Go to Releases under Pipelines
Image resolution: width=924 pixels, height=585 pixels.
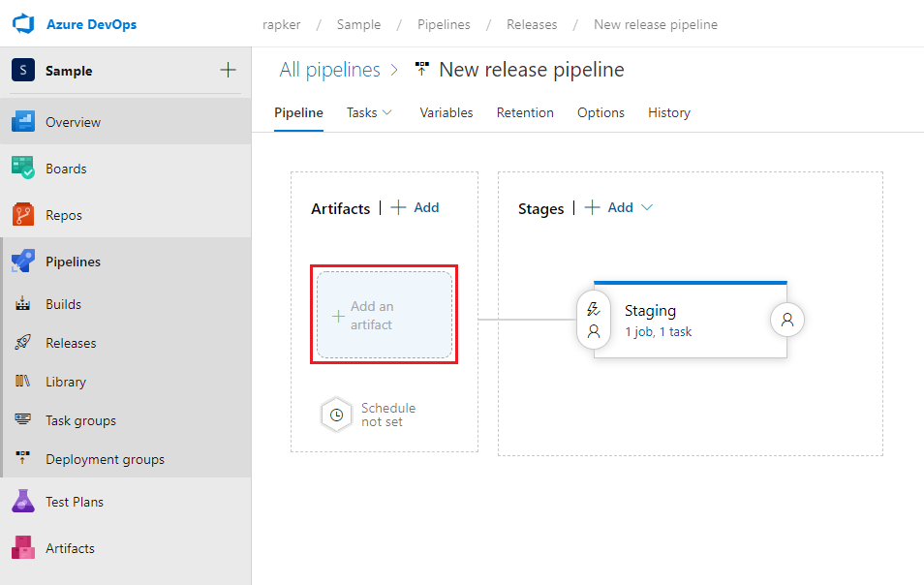(71, 343)
